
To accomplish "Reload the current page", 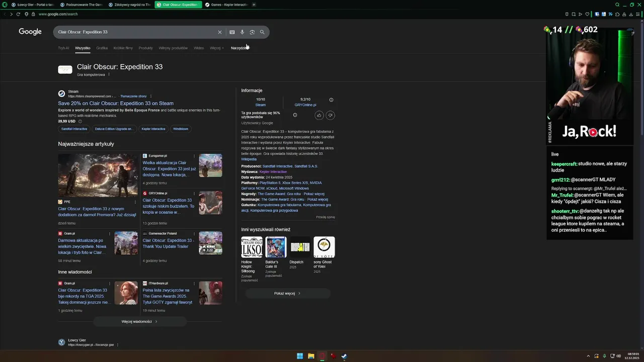I will pyautogui.click(x=18, y=14).
